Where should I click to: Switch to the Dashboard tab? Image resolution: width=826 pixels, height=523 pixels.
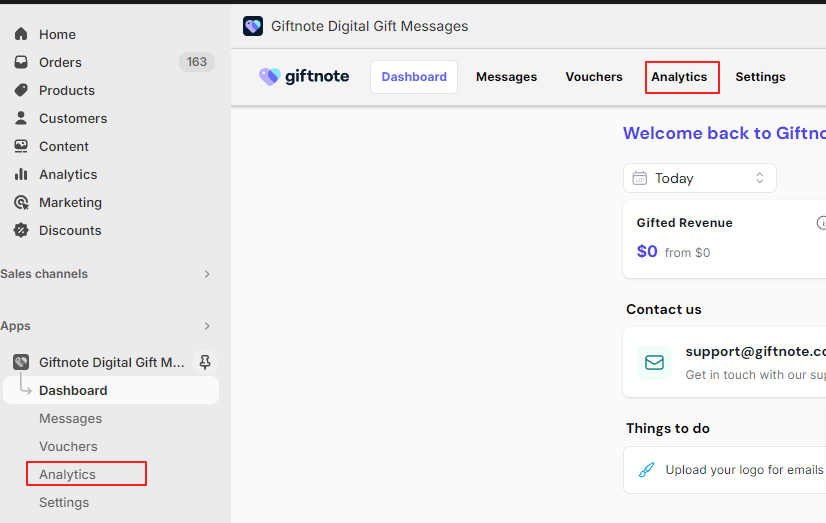tap(414, 77)
